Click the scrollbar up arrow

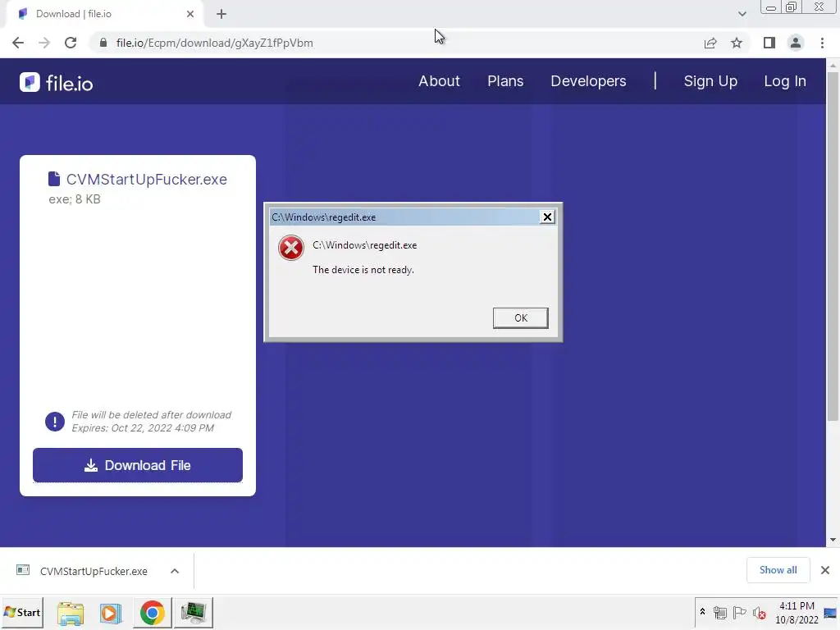point(833,65)
